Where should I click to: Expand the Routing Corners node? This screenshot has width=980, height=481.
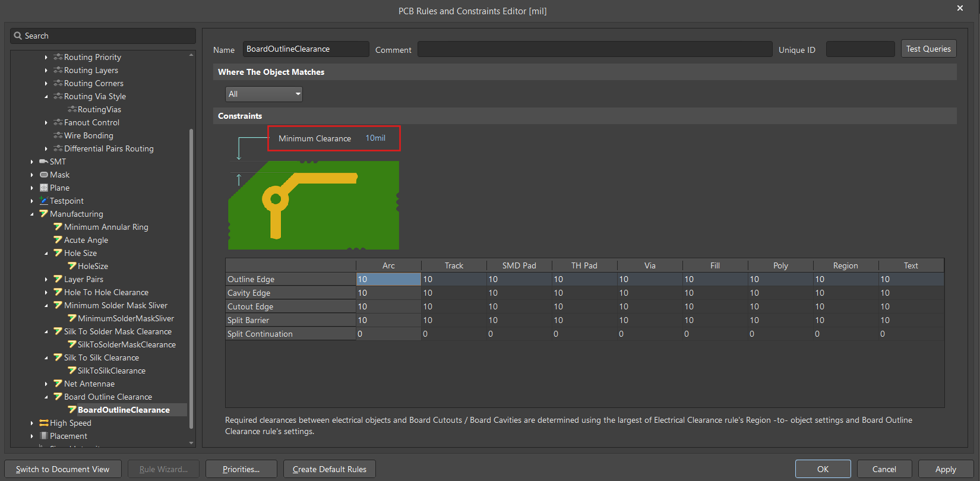pos(46,83)
